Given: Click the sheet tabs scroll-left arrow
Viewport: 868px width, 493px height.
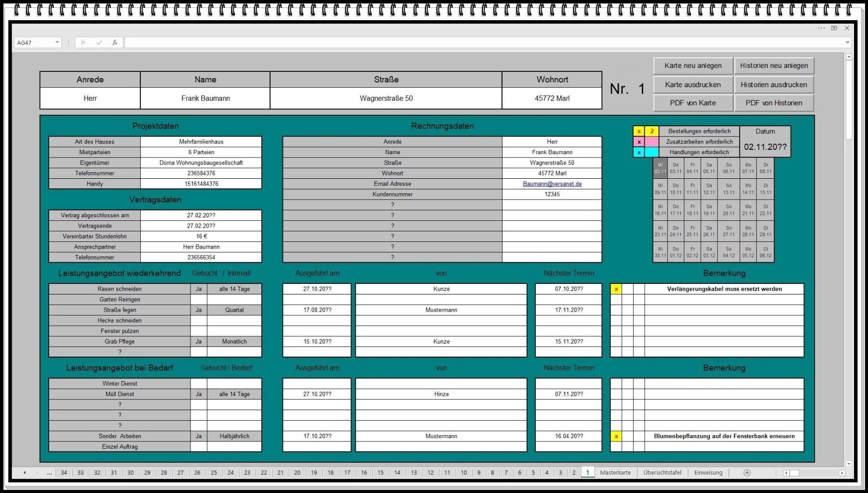Looking at the screenshot, I should (x=25, y=473).
